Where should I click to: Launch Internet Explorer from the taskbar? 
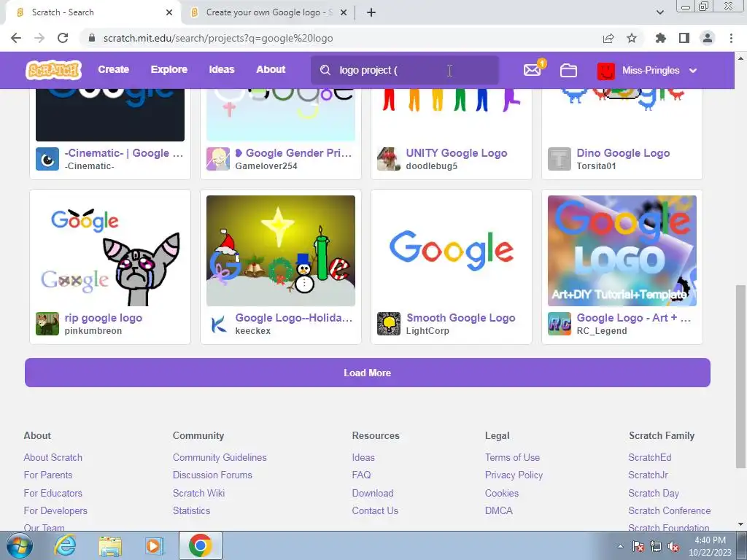coord(65,545)
